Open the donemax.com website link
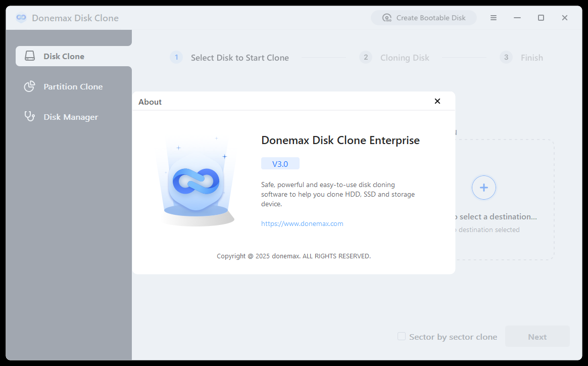Viewport: 588px width, 366px height. click(302, 224)
